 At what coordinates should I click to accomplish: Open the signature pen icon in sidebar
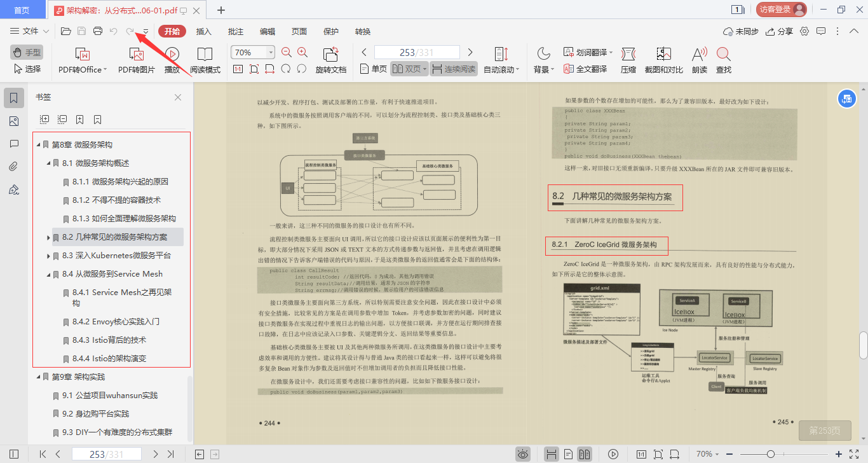coord(14,190)
